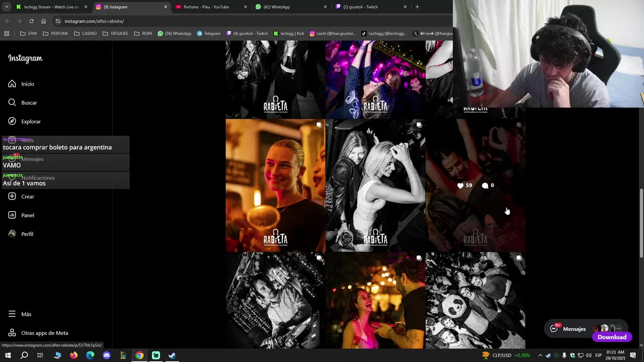
Task: Open League of Legends from the taskbar
Action: (123, 355)
